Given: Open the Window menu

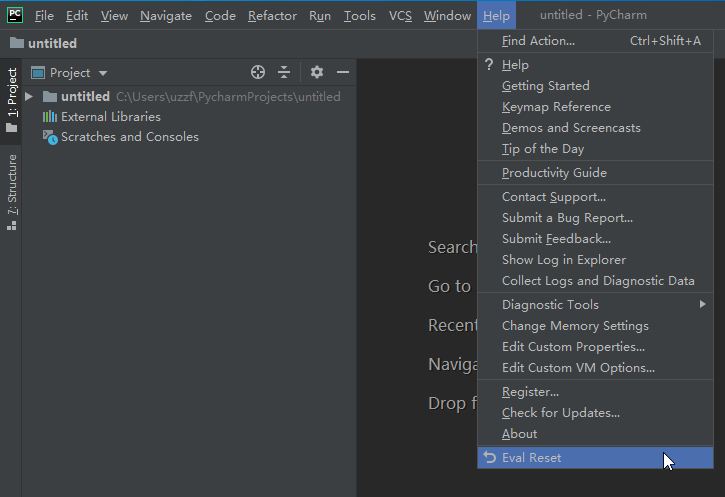Looking at the screenshot, I should [x=447, y=16].
